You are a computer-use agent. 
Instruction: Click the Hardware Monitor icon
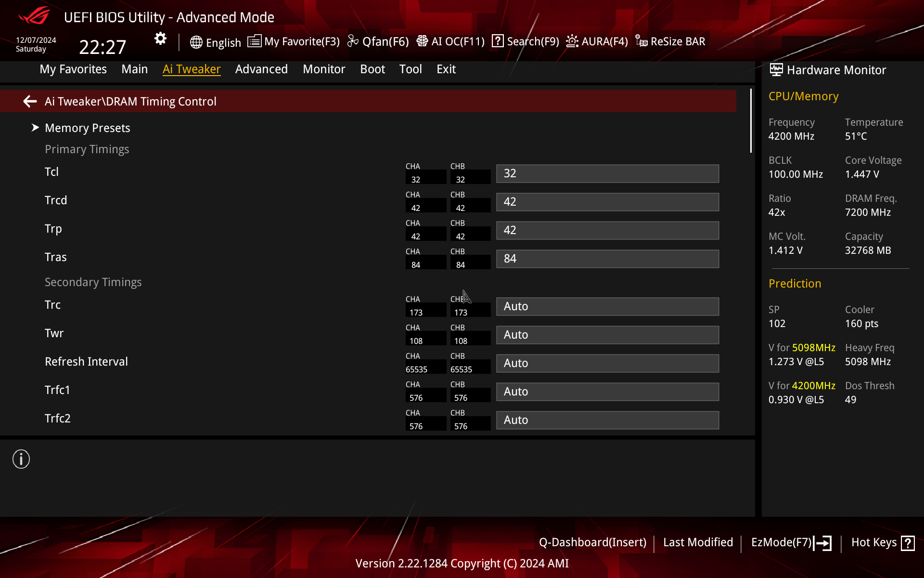[x=776, y=70]
